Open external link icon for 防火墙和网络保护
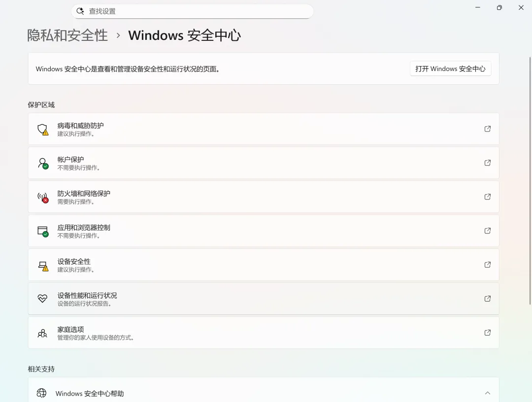Viewport: 532px width, 402px height. coord(488,197)
